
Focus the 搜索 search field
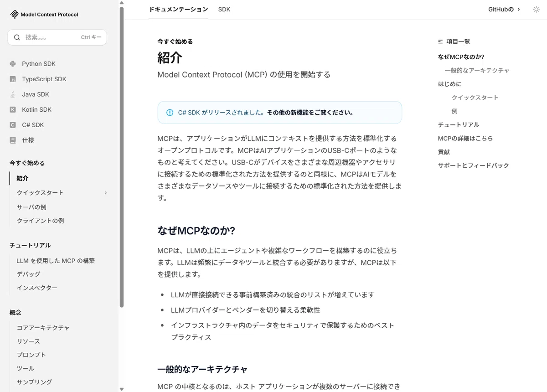click(57, 37)
